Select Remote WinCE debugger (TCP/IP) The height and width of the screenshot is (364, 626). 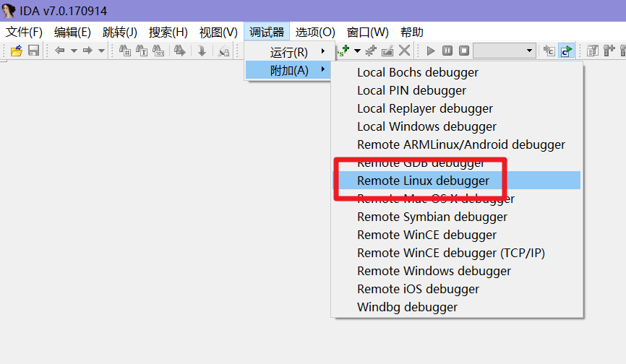451,253
